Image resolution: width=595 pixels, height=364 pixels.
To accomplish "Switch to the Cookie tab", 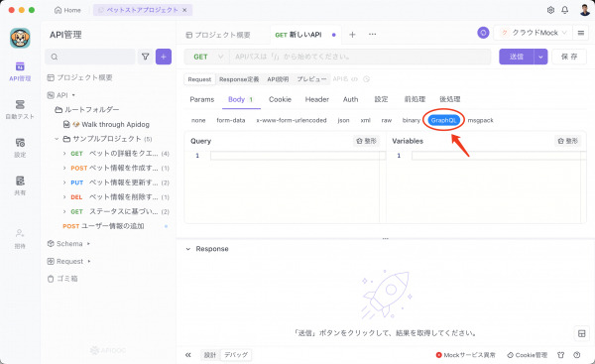I will coord(280,99).
